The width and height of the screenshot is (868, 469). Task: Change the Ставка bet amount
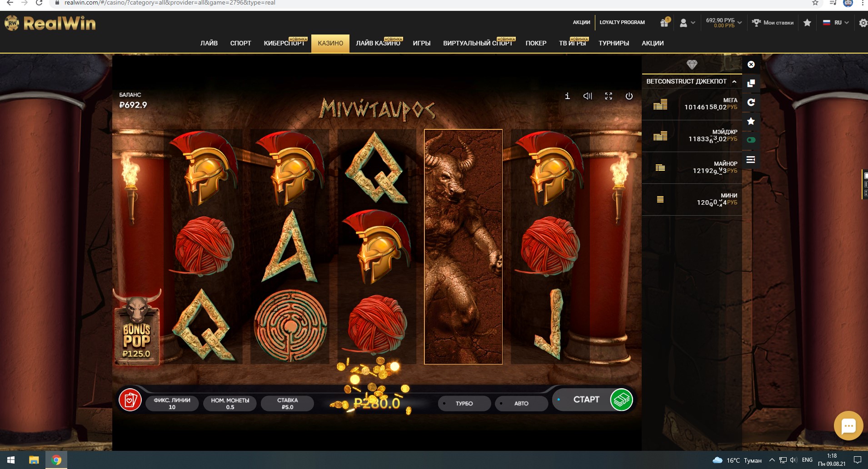[287, 403]
